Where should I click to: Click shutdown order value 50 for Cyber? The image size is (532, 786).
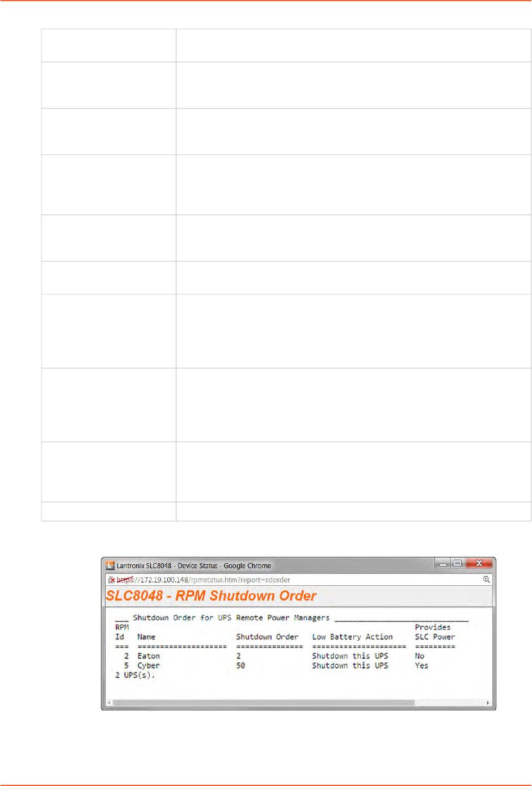pyautogui.click(x=240, y=666)
